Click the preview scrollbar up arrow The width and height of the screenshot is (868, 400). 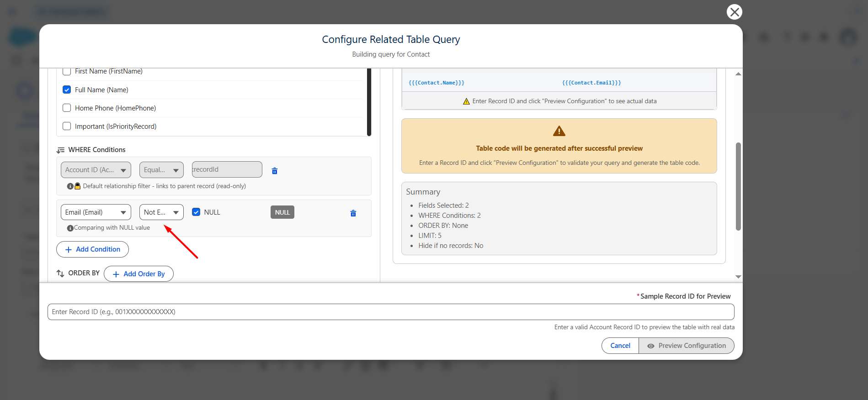click(738, 74)
